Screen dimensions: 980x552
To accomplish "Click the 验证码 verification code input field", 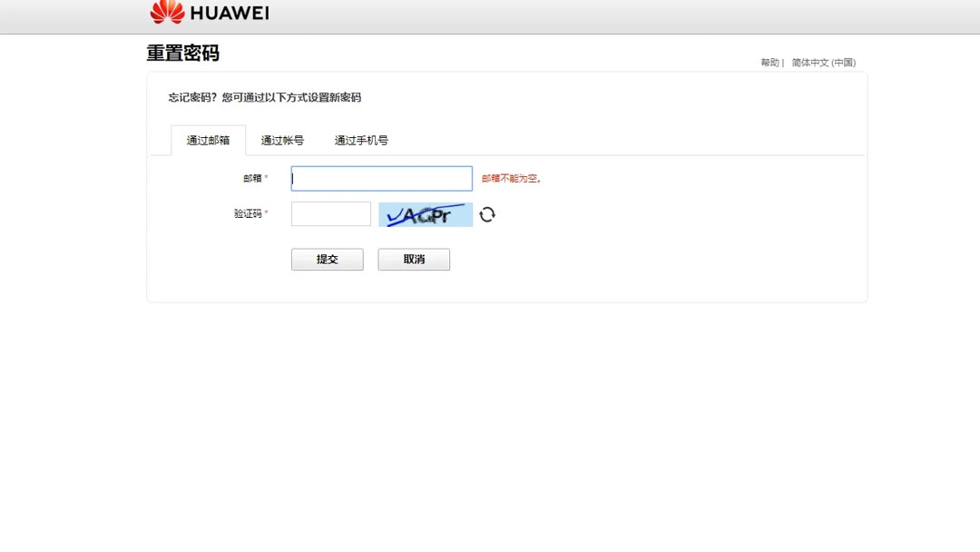I will pos(330,213).
